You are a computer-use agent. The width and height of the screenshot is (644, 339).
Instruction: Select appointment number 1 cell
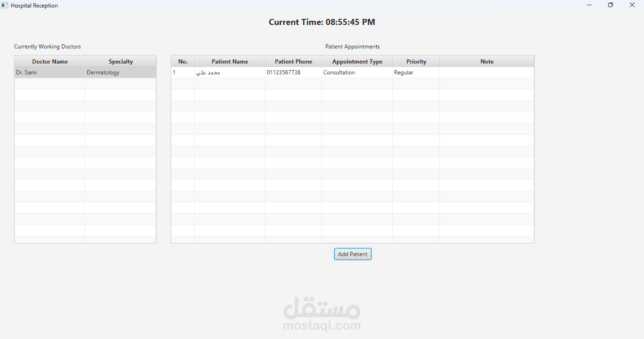[183, 73]
